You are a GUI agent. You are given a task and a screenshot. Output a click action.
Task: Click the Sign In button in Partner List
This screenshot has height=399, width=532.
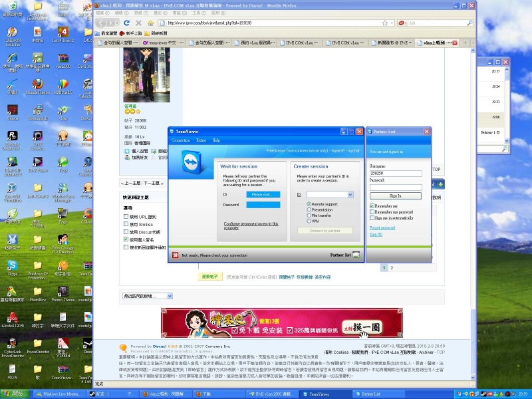click(396, 195)
